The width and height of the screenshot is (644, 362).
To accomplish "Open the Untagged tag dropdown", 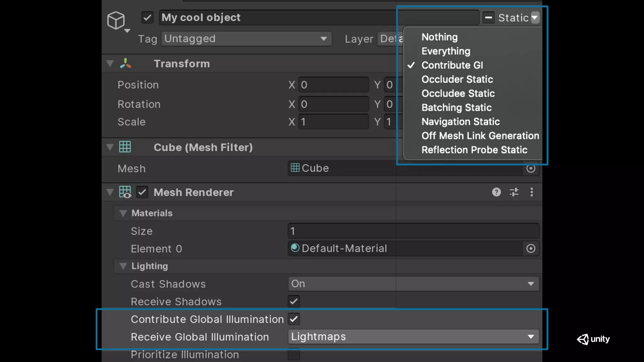I will (x=246, y=39).
